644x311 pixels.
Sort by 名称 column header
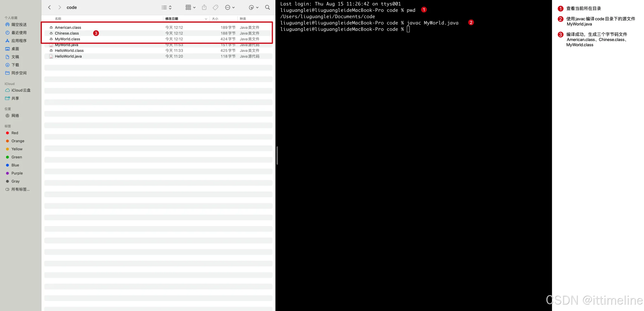(x=58, y=19)
